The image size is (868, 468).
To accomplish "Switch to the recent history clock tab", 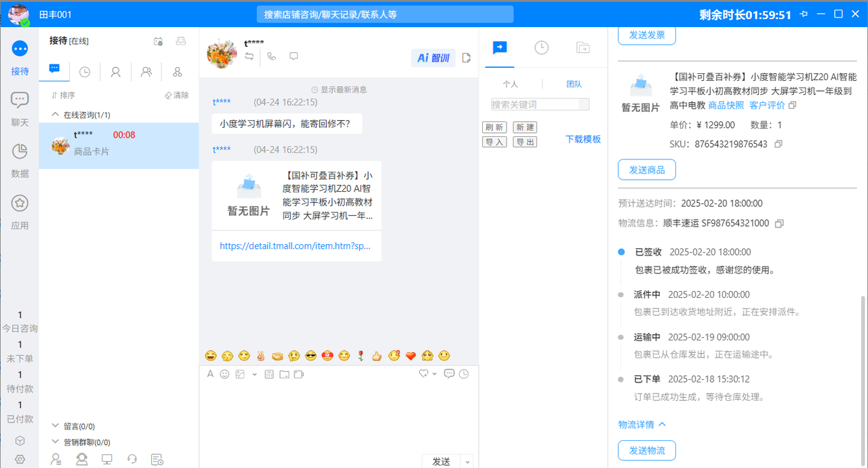I will (x=85, y=71).
